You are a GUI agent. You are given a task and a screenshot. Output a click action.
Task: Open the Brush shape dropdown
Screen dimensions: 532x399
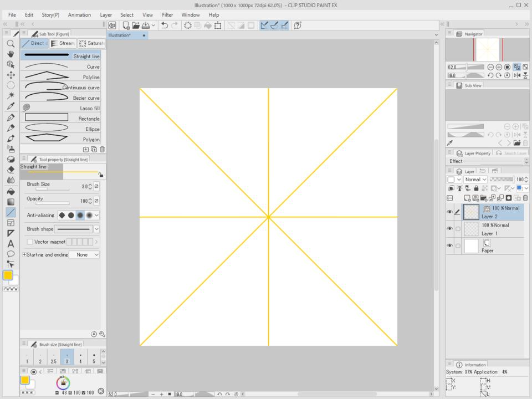(96, 229)
